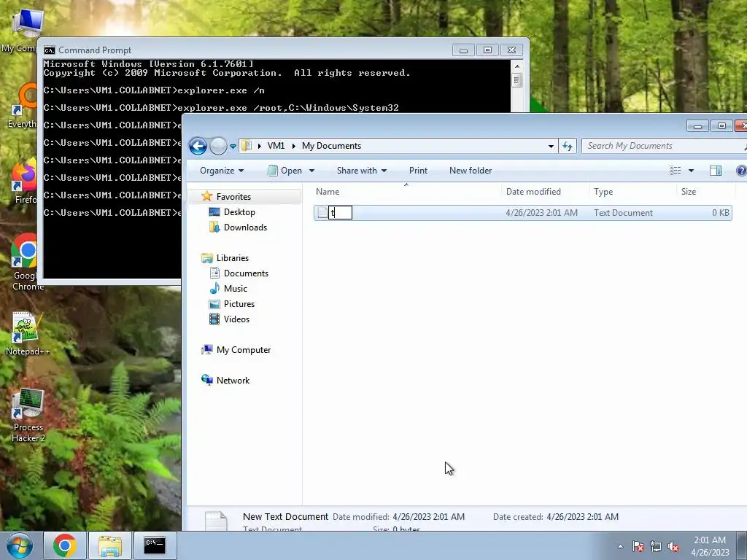Open recent pages dropdown next to forward arrow
Image resolution: width=747 pixels, height=560 pixels.
point(233,146)
